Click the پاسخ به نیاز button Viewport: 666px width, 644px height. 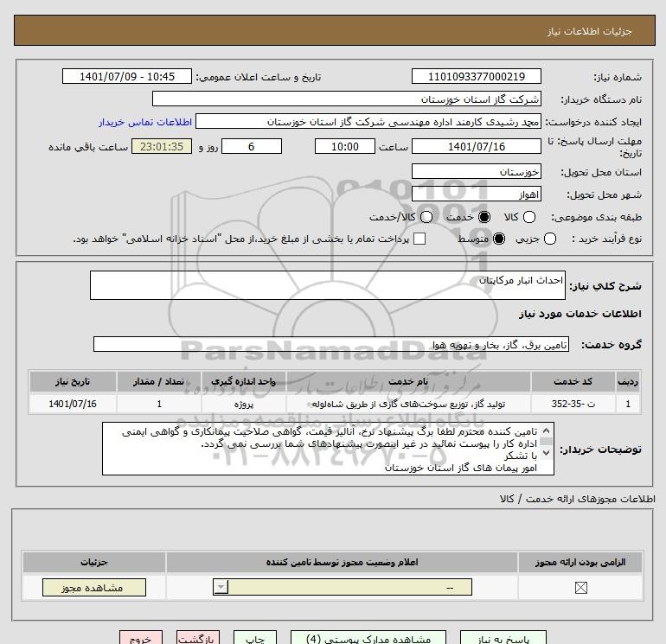503,638
